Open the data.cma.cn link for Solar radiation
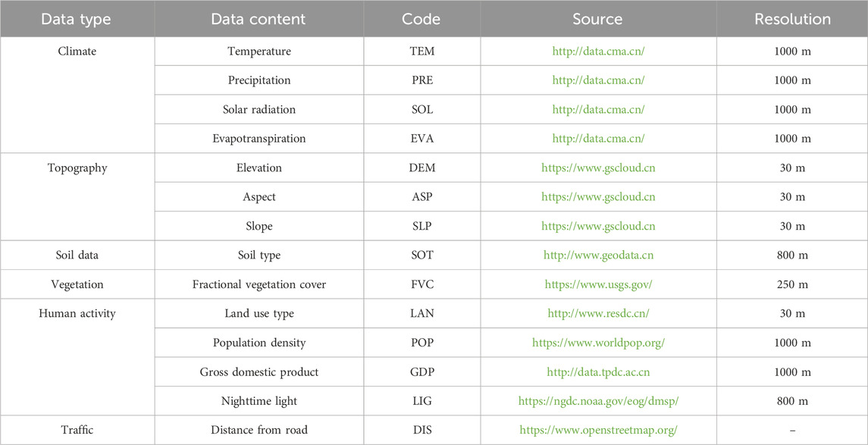This screenshot has width=868, height=445. pyautogui.click(x=598, y=110)
